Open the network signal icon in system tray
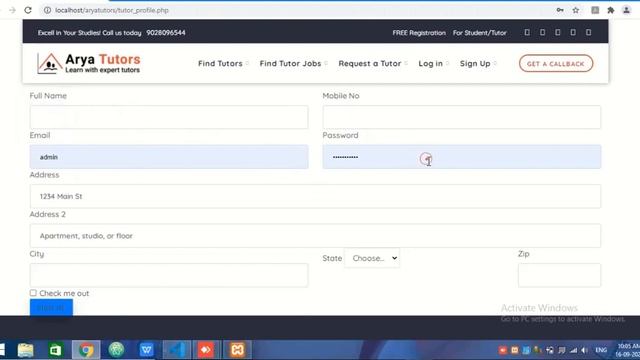This screenshot has width=640, height=360. click(573, 350)
